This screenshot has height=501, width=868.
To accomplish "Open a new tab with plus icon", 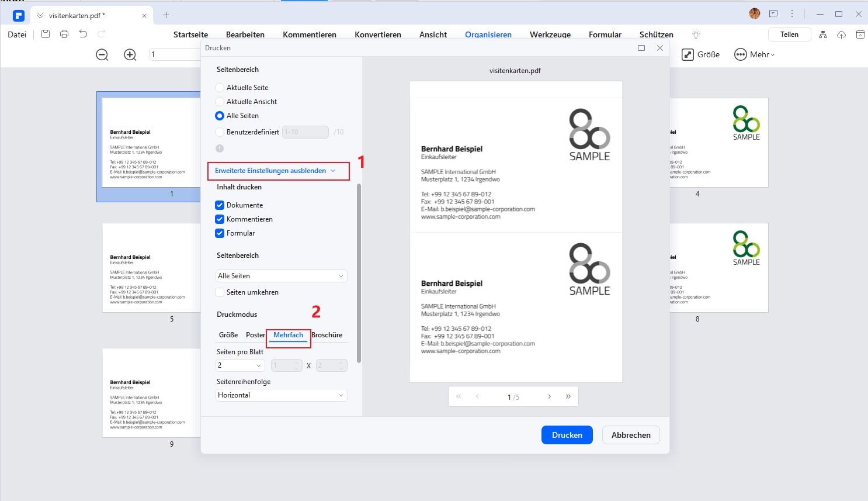I will pyautogui.click(x=166, y=15).
